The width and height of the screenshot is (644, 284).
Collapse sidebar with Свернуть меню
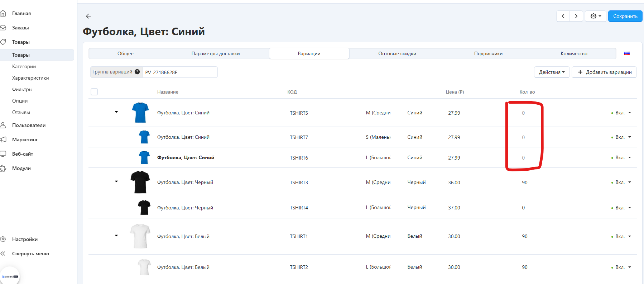[30, 254]
